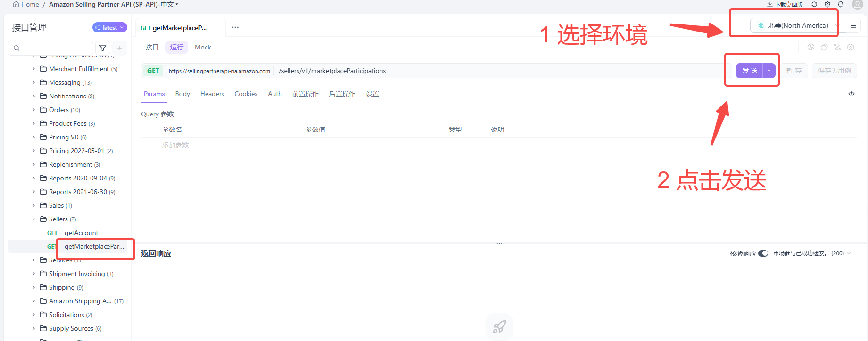Screen dimensions: 868x341
Task: Click the rocket placeholder icon in the response area
Action: tap(499, 327)
